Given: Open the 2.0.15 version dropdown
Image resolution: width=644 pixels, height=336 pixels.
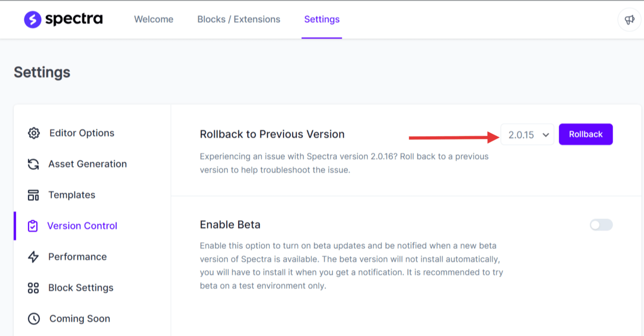Looking at the screenshot, I should point(527,135).
